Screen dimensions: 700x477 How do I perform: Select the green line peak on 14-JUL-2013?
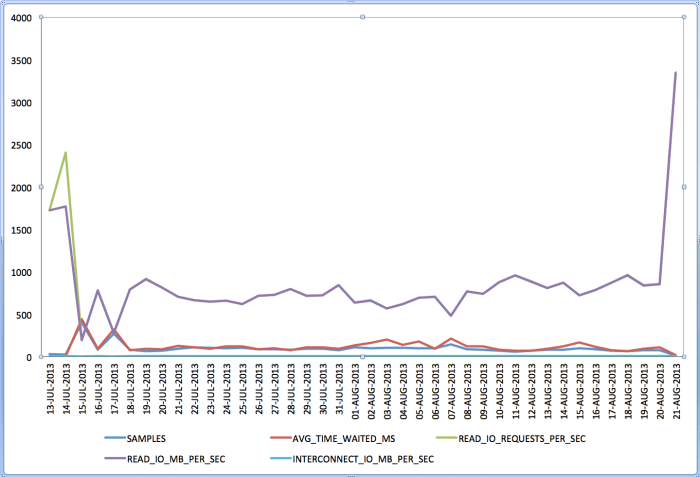pos(66,153)
